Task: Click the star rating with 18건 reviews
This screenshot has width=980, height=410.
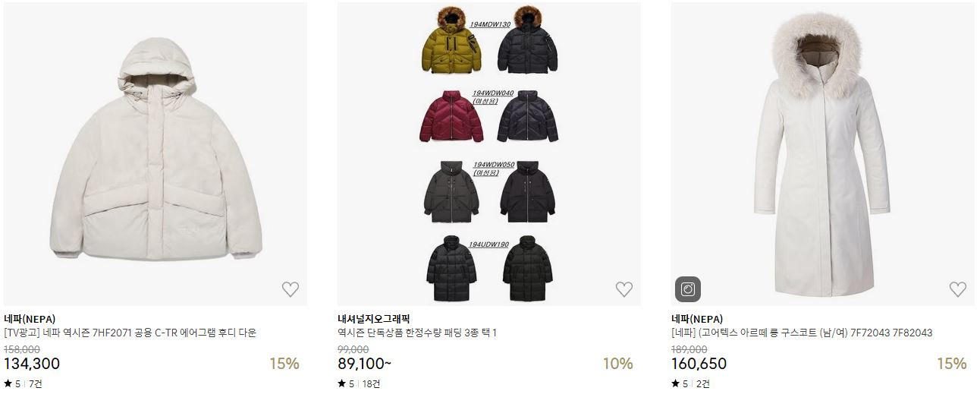Action: tap(359, 384)
